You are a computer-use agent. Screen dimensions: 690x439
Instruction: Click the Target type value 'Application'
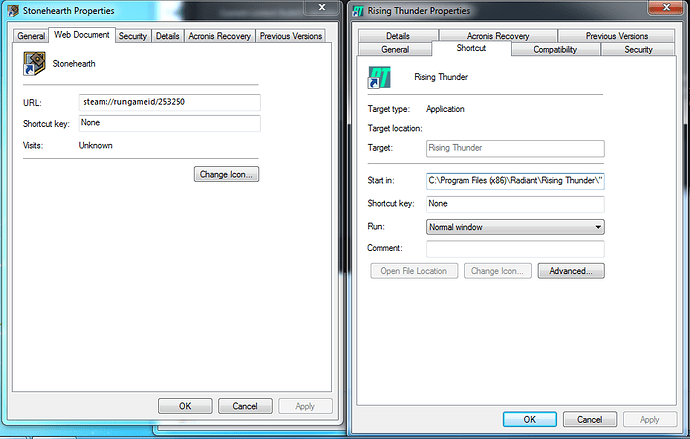[x=445, y=109]
